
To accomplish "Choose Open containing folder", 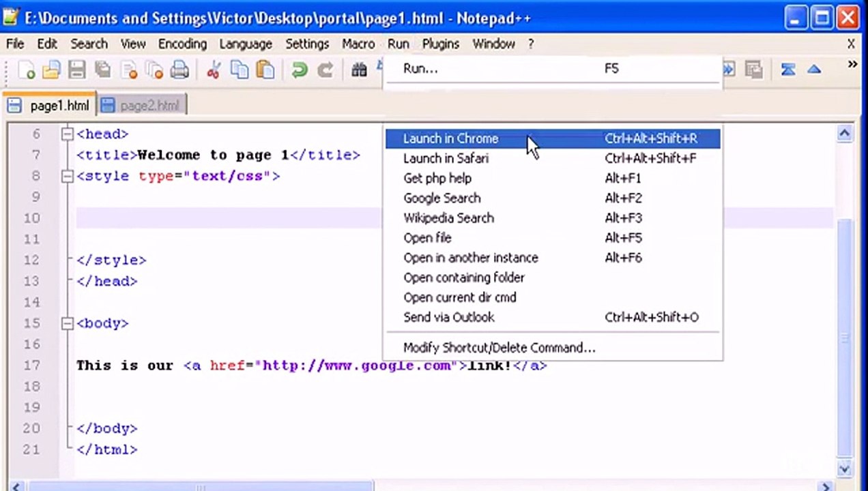I will [553, 277].
